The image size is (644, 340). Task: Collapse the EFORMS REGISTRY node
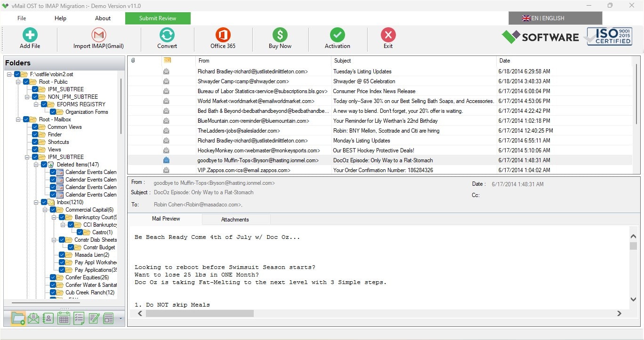[36, 104]
